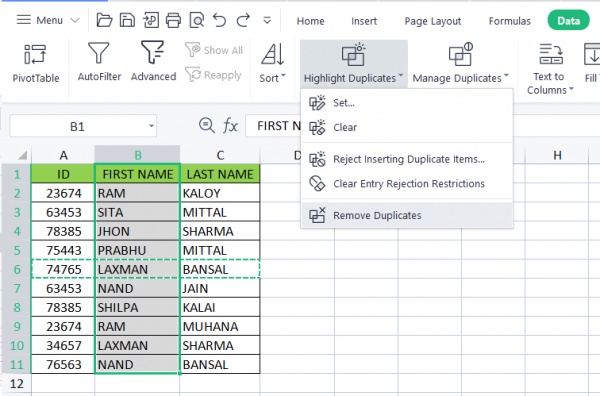The width and height of the screenshot is (600, 396).
Task: Select Reject Inserting Duplicate Items...
Action: [407, 159]
